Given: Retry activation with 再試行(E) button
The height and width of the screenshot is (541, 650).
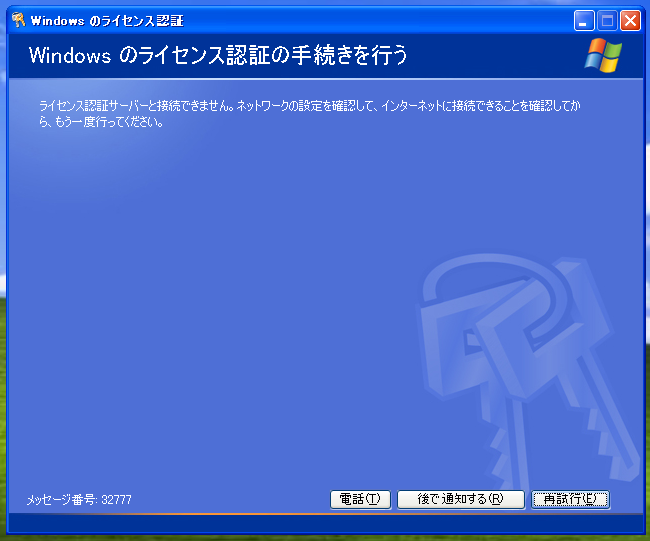Looking at the screenshot, I should tap(570, 499).
